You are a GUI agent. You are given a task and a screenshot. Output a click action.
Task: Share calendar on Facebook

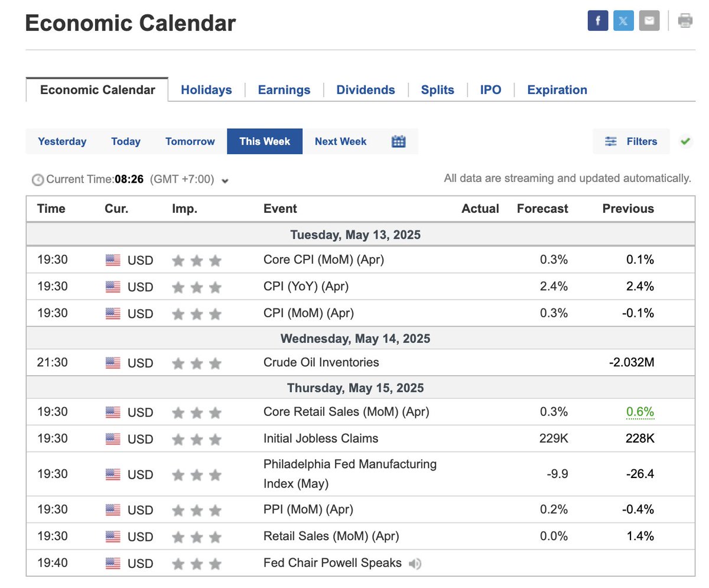click(x=597, y=21)
